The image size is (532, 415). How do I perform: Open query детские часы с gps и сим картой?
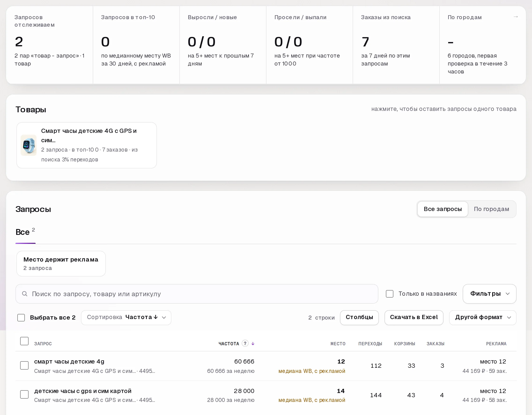coord(83,391)
